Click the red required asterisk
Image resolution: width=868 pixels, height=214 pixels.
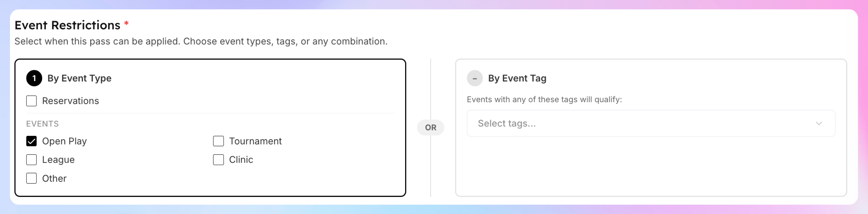tap(126, 24)
